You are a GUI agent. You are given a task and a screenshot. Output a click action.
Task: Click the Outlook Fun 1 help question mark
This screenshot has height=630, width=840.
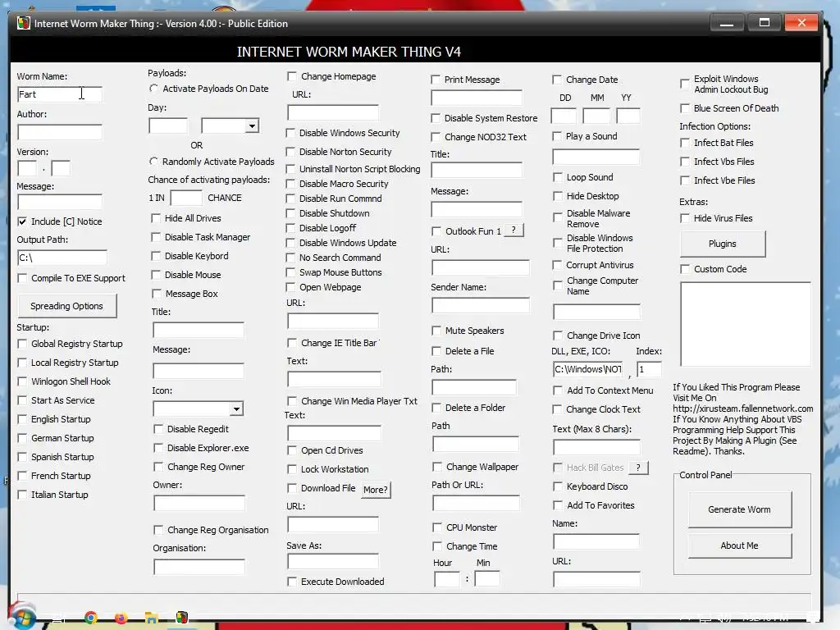click(514, 231)
